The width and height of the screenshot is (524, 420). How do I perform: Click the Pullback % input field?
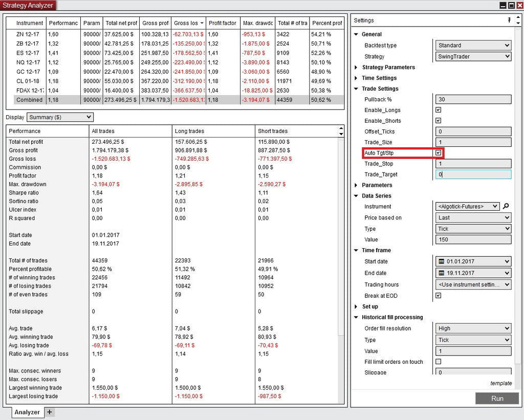point(473,100)
